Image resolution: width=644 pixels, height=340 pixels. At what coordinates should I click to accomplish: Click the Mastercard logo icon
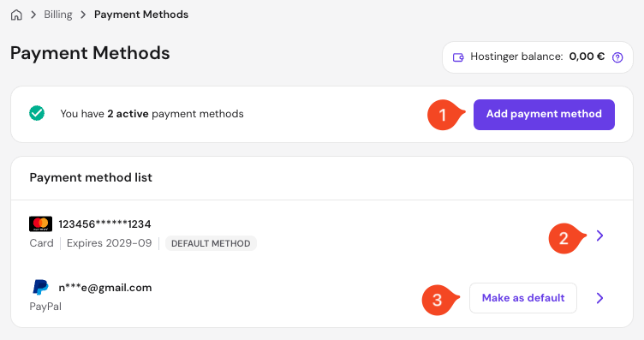[x=40, y=224]
